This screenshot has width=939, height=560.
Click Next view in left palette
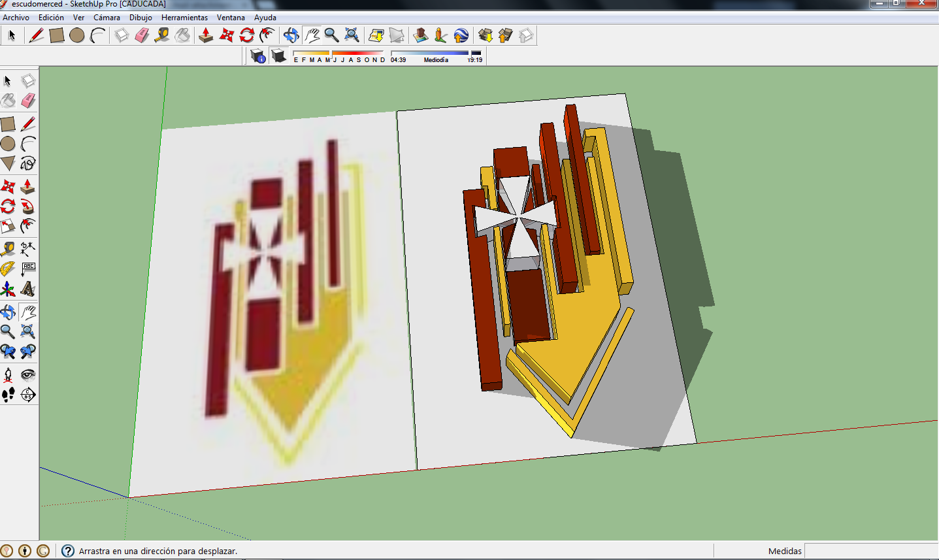pos(27,352)
